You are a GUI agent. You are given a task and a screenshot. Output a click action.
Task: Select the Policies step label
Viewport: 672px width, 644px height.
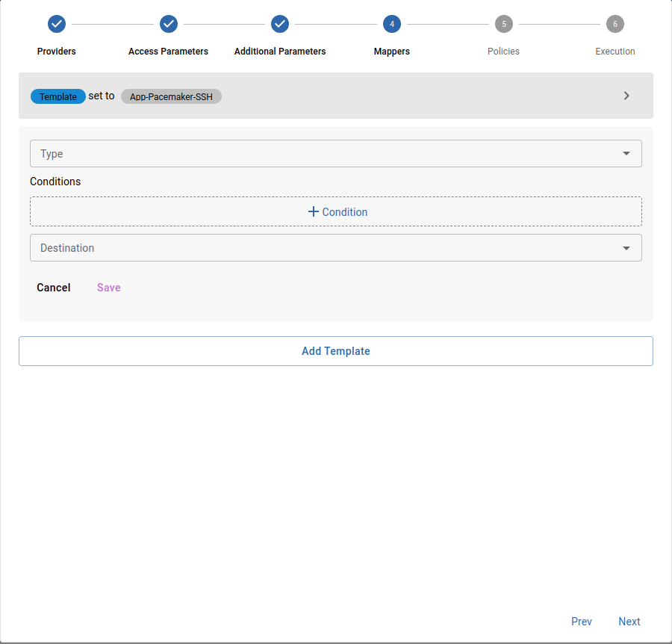click(x=503, y=52)
